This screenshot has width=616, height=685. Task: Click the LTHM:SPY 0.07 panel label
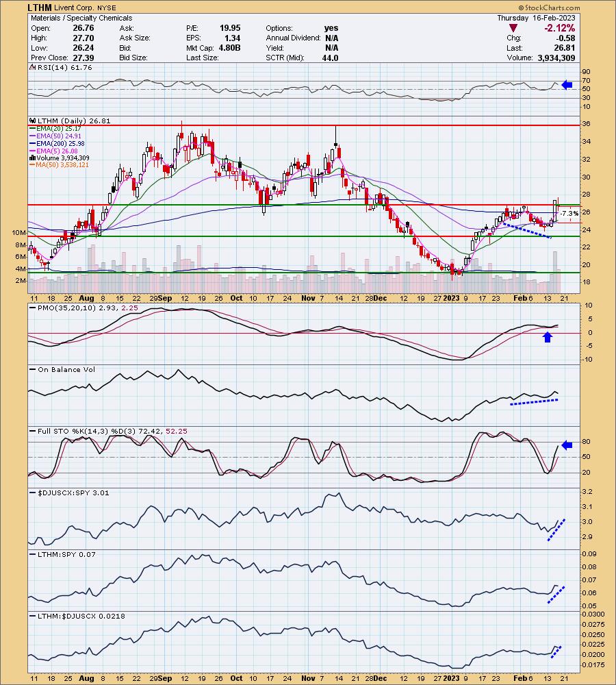(66, 554)
